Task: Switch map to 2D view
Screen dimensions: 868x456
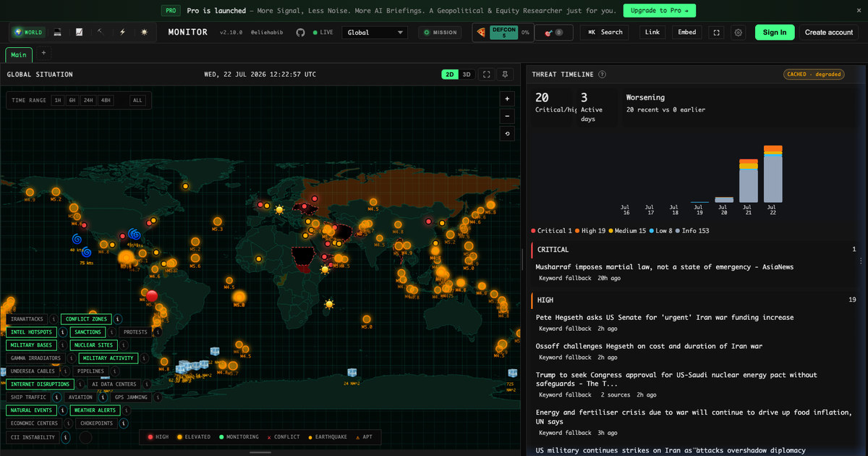Action: (450, 75)
